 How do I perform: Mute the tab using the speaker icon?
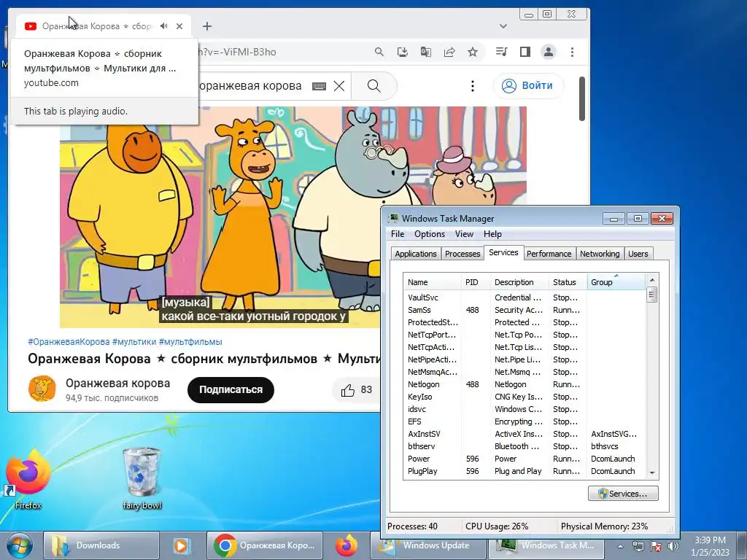pos(163,26)
